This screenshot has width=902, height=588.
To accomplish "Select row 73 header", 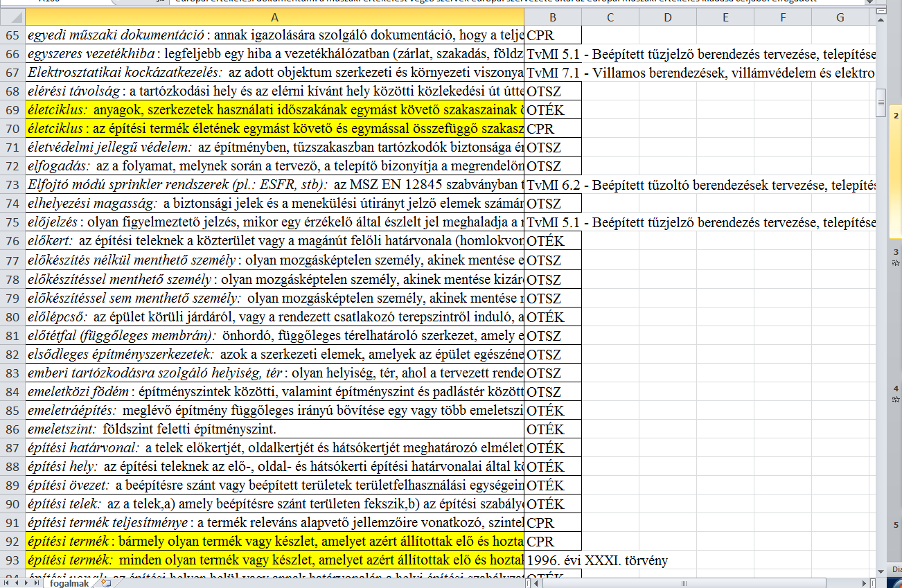I will point(12,184).
